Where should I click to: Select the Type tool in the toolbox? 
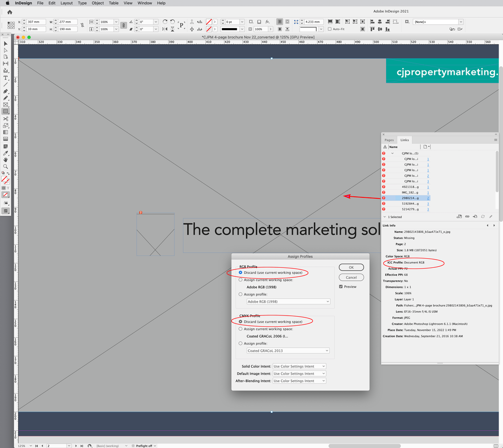[6, 78]
